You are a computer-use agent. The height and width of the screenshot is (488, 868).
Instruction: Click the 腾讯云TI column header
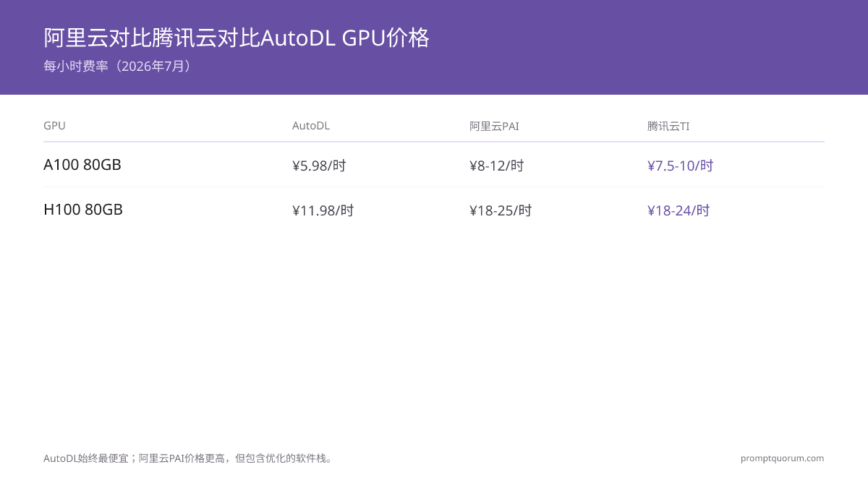(x=668, y=126)
